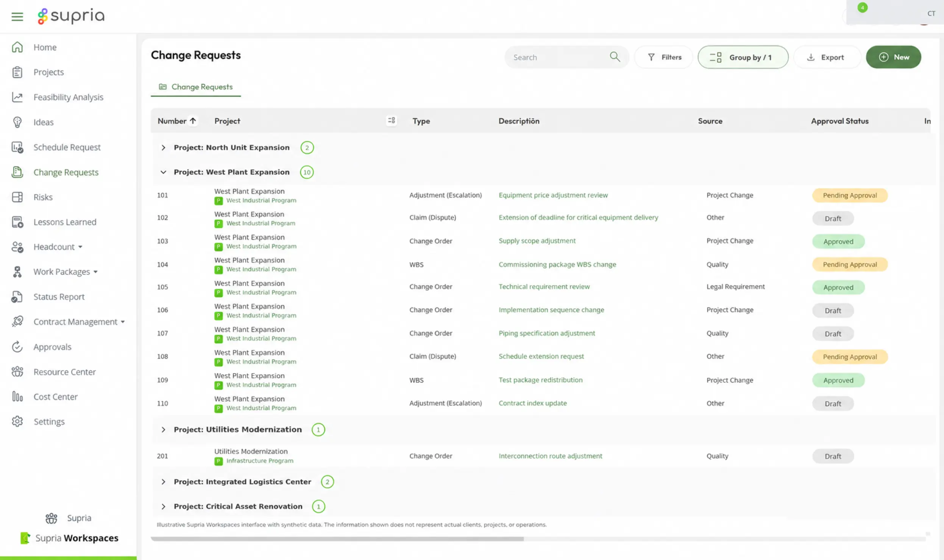The image size is (944, 560).
Task: Click the Supria workspace group icon
Action: (x=51, y=518)
